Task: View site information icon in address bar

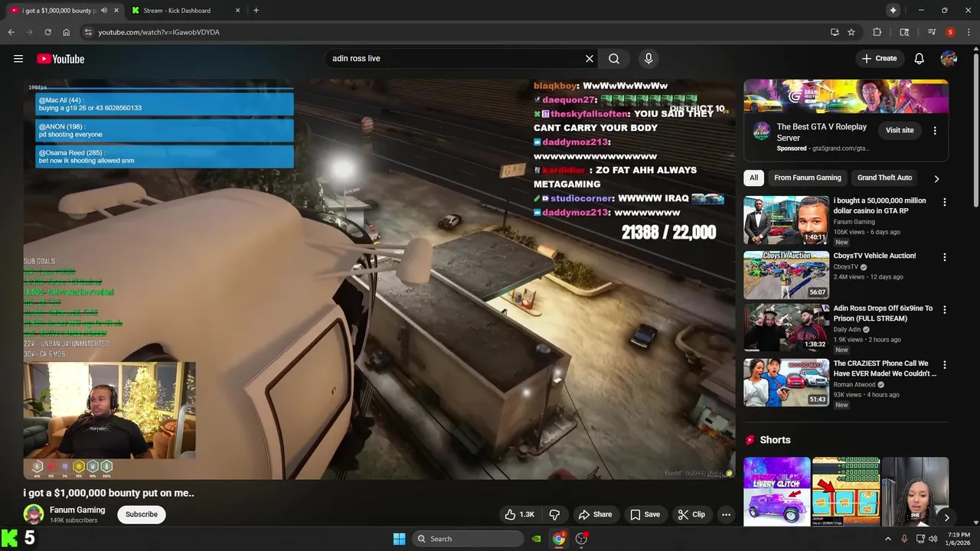Action: pyautogui.click(x=88, y=32)
